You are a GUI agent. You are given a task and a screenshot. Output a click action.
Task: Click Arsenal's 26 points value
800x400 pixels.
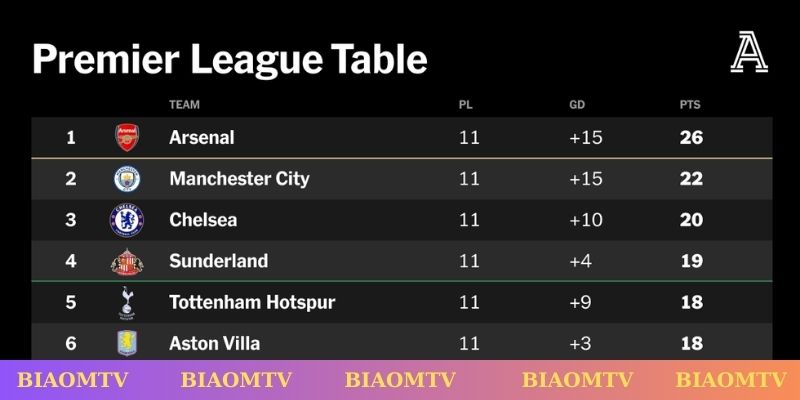point(691,137)
